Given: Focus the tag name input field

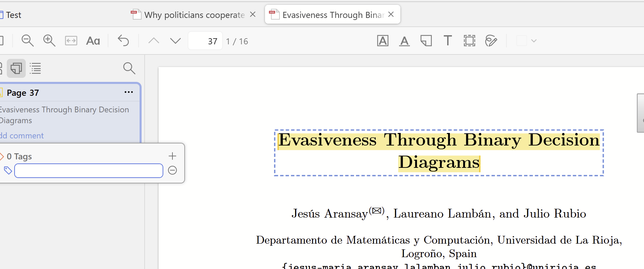Looking at the screenshot, I should click(x=89, y=171).
